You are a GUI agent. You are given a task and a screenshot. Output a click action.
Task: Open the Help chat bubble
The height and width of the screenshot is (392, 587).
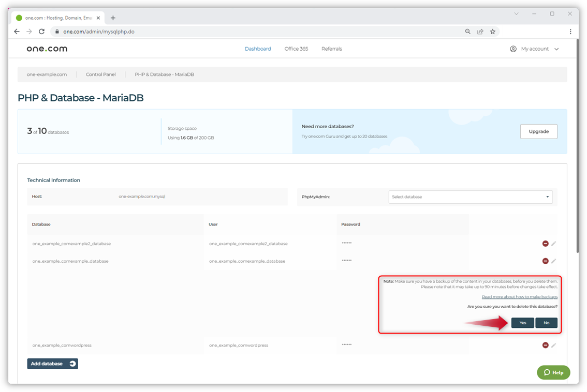(x=553, y=372)
